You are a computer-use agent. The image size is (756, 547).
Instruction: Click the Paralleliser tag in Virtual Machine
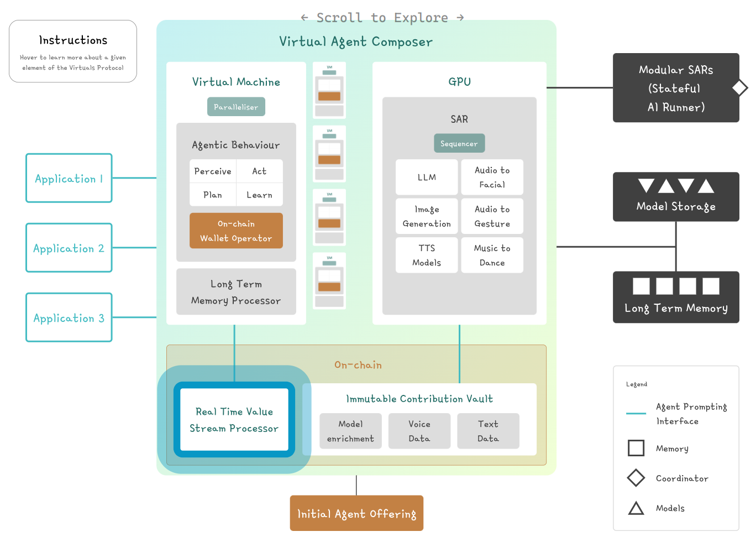pyautogui.click(x=236, y=107)
